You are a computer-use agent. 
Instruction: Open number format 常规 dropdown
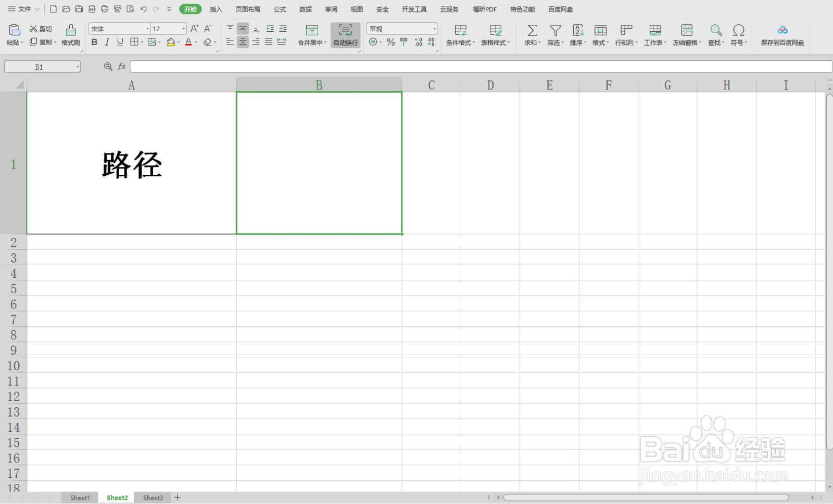click(x=435, y=29)
